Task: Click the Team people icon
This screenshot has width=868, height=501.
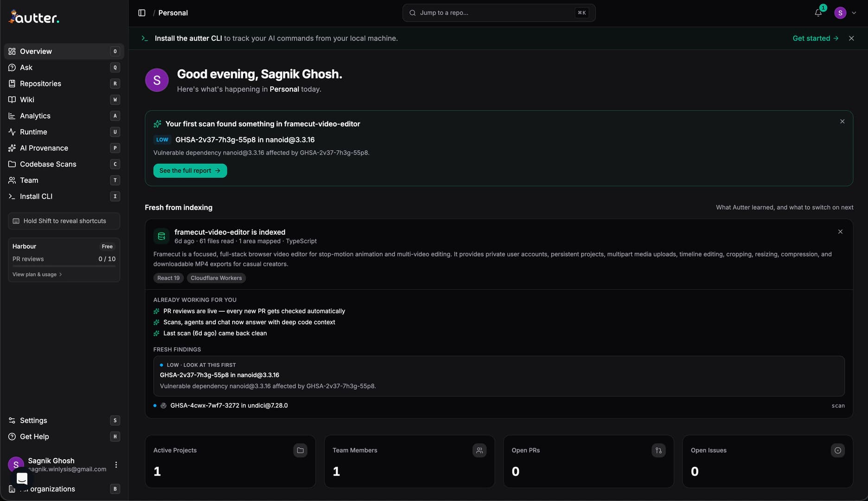Action: point(12,180)
